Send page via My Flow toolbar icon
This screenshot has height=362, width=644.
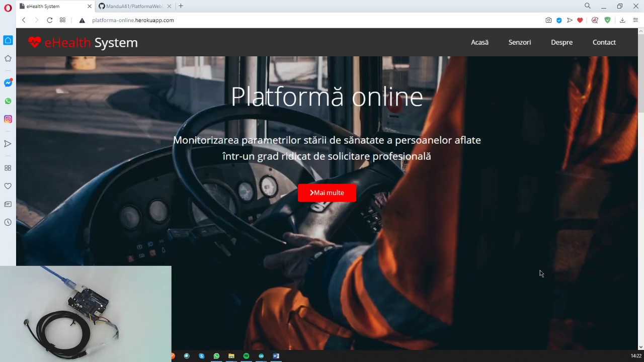click(570, 20)
